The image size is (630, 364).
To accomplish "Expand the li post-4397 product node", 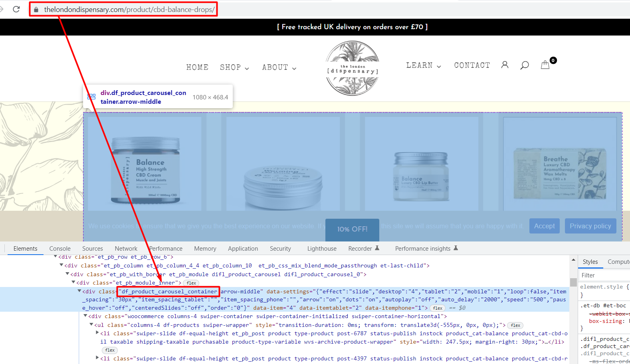I will (97, 358).
